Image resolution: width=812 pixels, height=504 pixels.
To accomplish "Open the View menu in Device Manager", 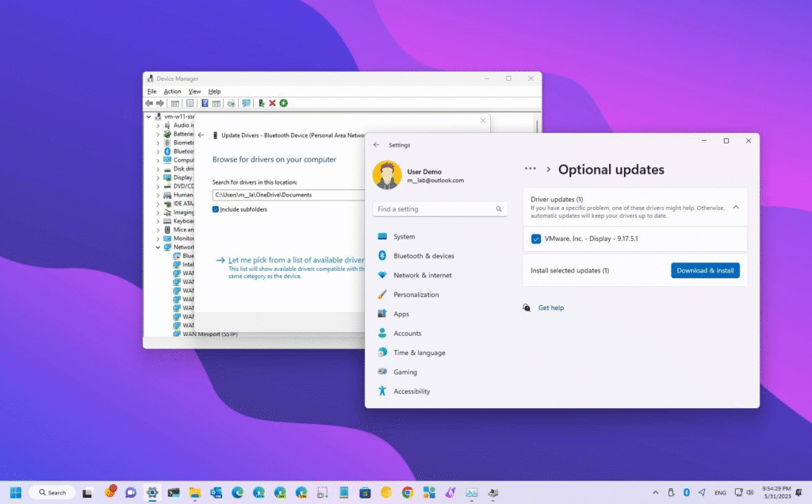I will tap(194, 91).
